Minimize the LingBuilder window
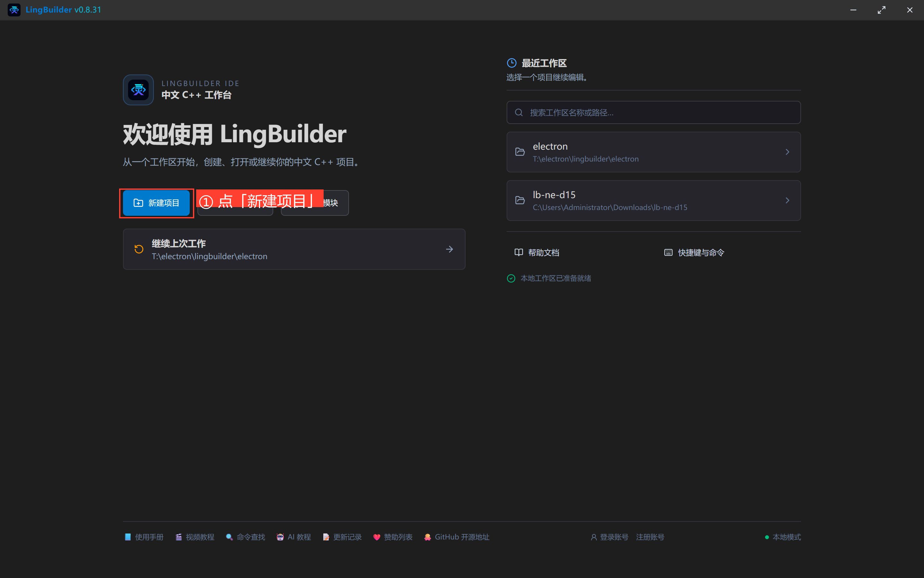924x578 pixels. tap(853, 10)
